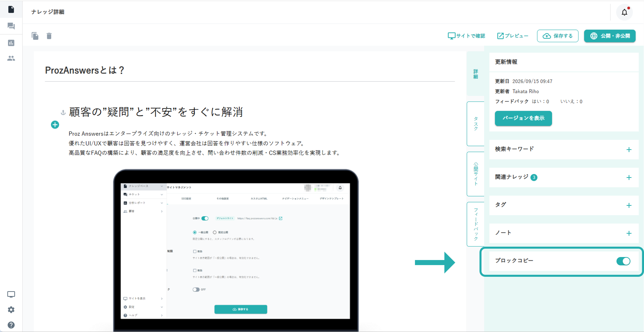Click the feedback count いいえ：0
644x332 pixels.
(571, 101)
